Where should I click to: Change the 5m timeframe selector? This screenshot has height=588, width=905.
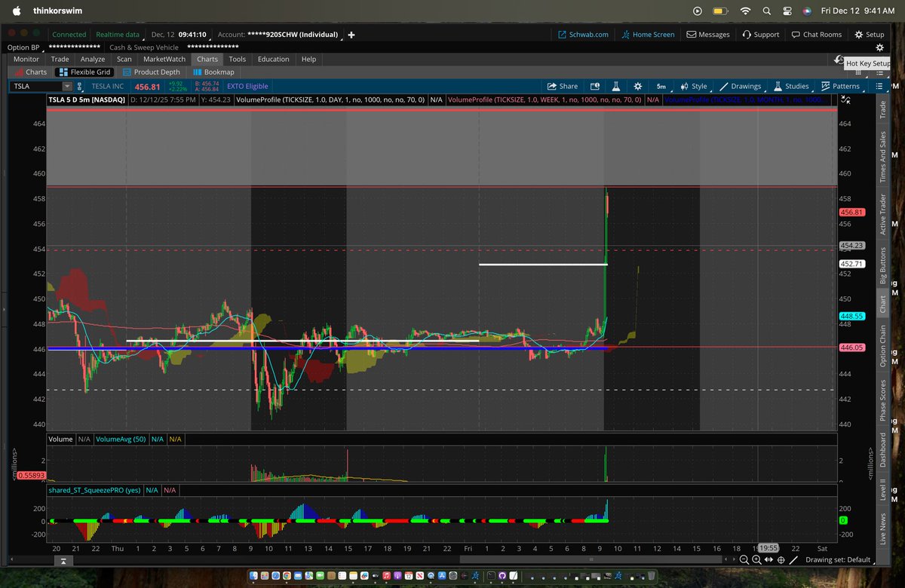point(661,86)
